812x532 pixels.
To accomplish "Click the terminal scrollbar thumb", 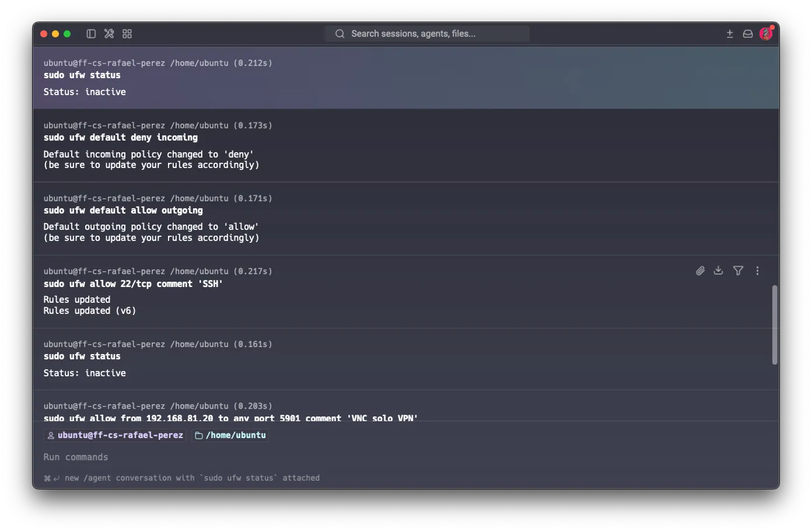I will point(775,325).
